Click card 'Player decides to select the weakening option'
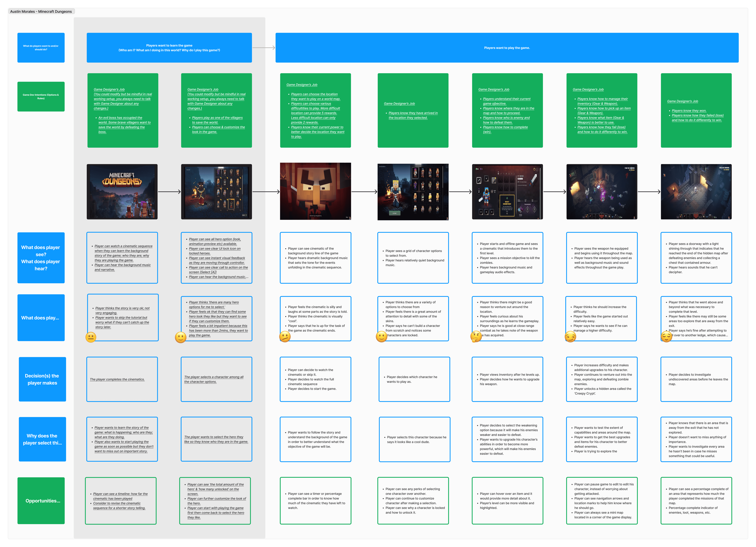756x547 pixels. tap(507, 439)
